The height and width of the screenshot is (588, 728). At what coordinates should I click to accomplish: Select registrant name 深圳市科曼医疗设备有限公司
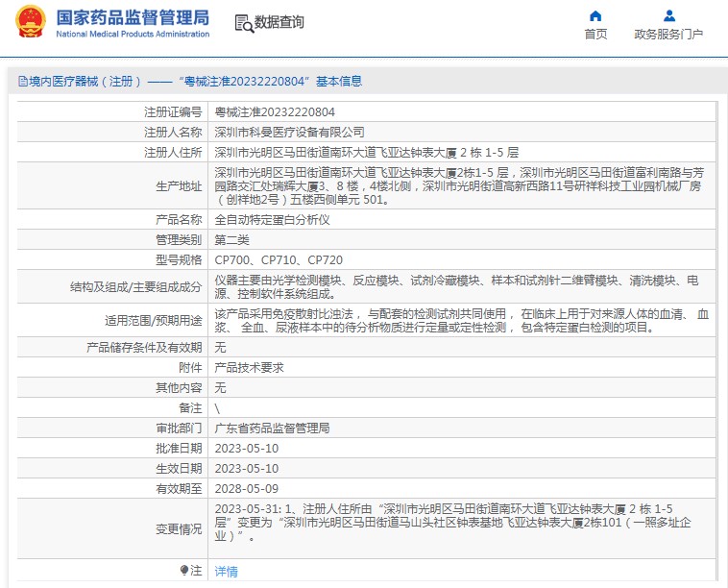(x=289, y=133)
